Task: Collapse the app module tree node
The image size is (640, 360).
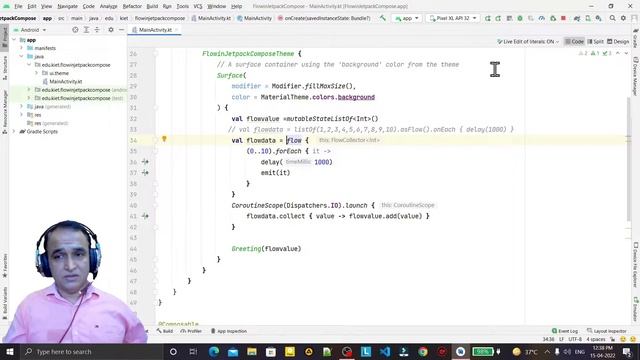Action: click(14, 40)
